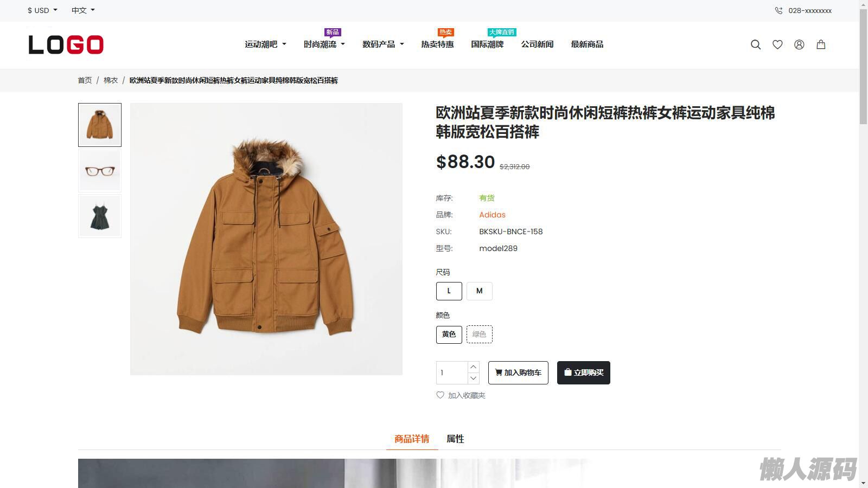Viewport: 868px width, 488px height.
Task: Choose the 黄色 color option
Action: click(449, 335)
